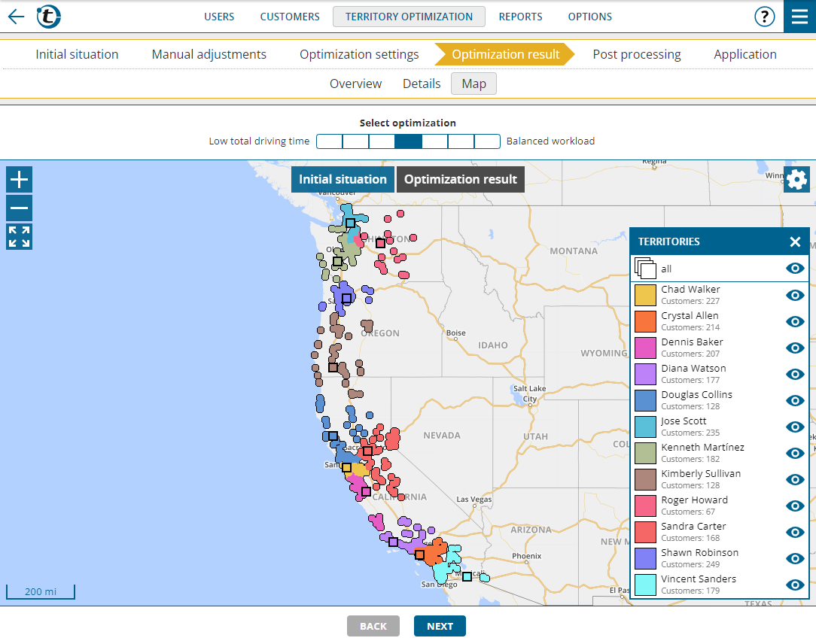
Task: Toggle Roger Howard eye icon
Action: [794, 506]
